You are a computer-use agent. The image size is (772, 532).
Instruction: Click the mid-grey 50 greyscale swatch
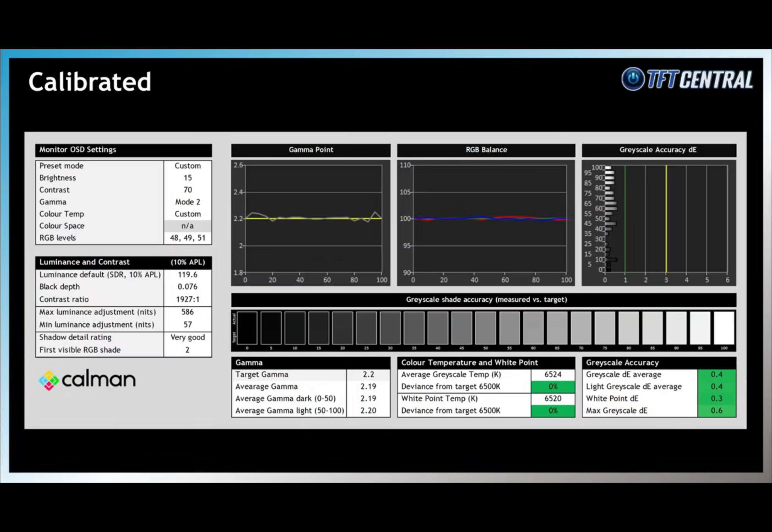(x=485, y=328)
